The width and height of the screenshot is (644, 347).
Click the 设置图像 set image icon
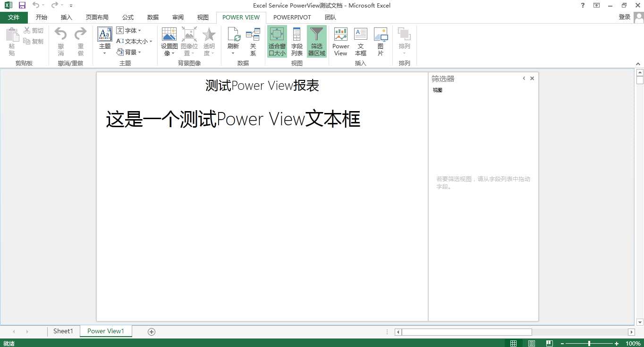[169, 34]
